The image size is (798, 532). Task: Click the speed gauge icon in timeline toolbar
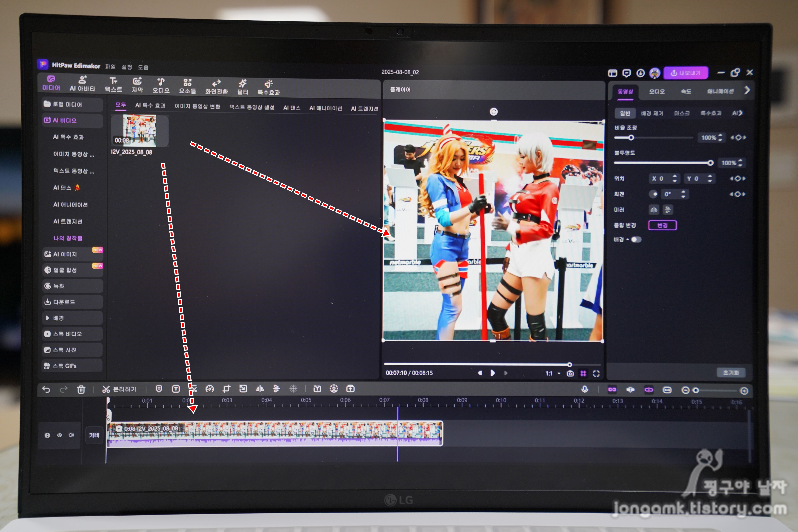(x=209, y=389)
